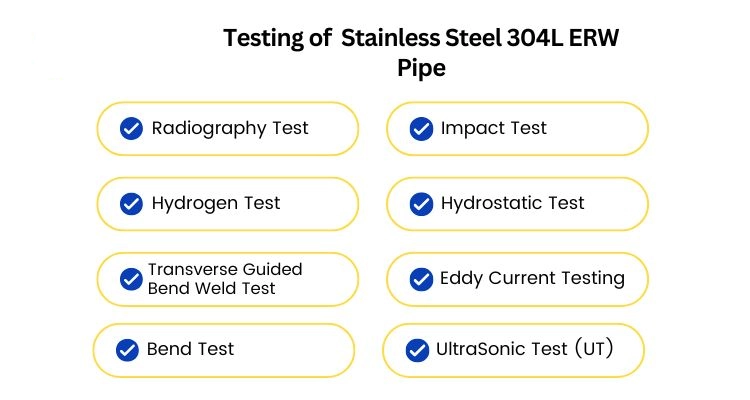Choose the Hydrostatic Test text
The image size is (750, 400).
513,203
